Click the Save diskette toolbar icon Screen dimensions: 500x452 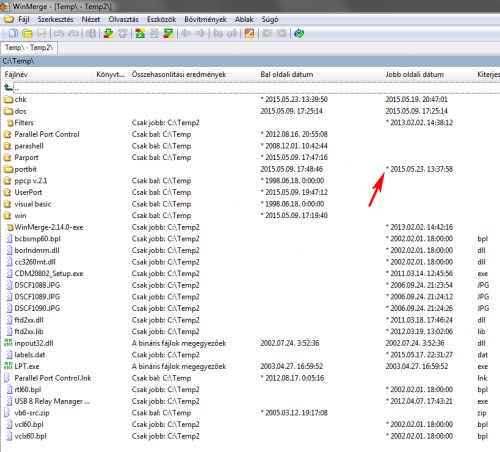click(x=41, y=33)
